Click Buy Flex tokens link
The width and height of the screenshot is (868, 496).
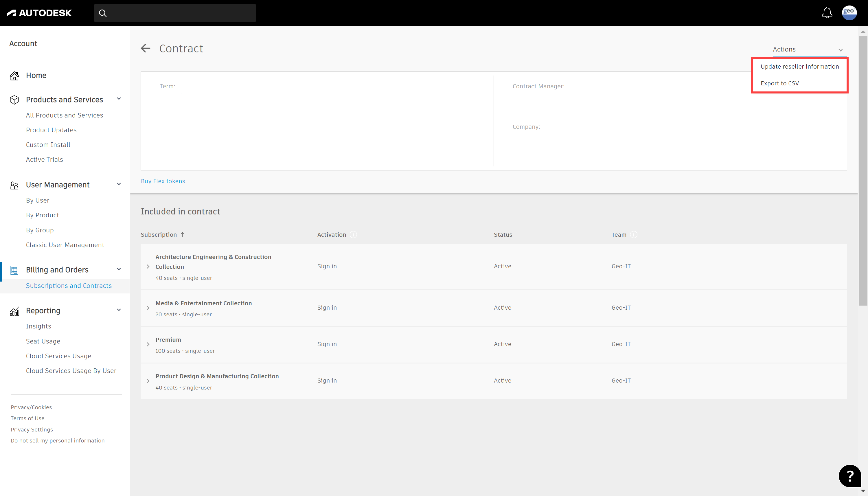click(x=163, y=181)
